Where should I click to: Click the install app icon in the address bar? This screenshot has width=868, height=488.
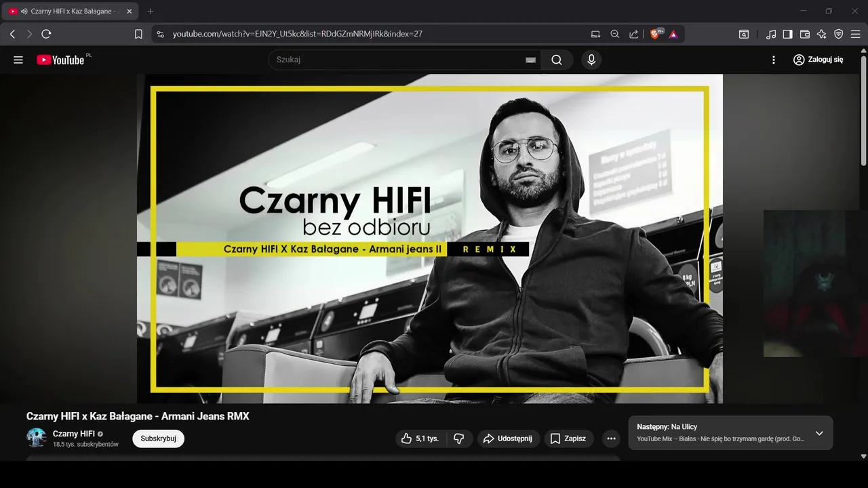pos(595,34)
